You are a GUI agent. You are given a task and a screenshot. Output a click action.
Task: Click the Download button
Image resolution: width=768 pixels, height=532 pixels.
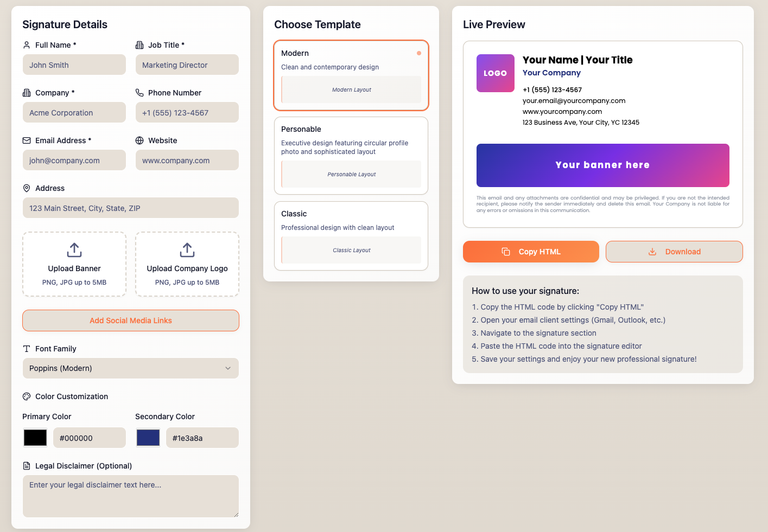[x=674, y=252]
